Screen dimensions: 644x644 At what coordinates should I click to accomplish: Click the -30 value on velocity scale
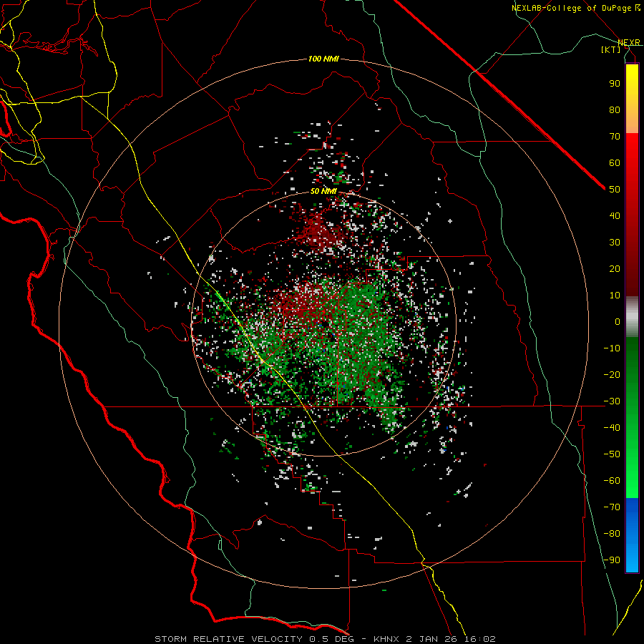612,401
